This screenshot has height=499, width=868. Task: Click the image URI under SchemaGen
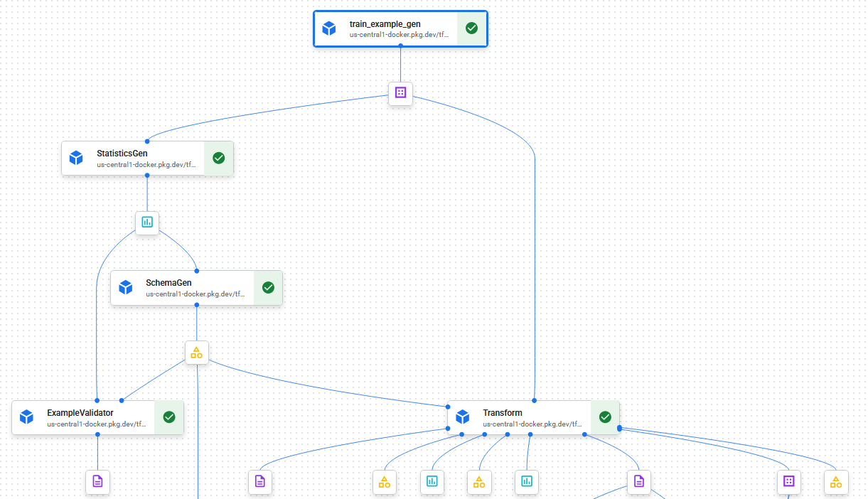[195, 294]
